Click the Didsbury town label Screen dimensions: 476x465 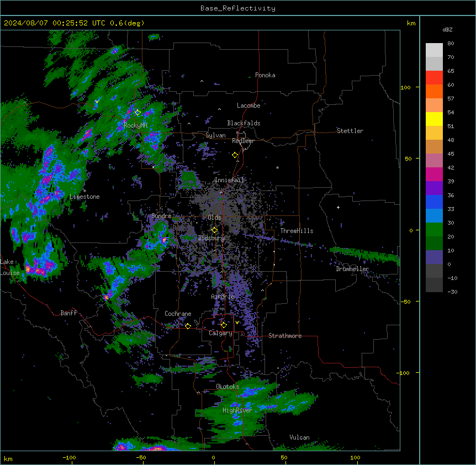[x=211, y=238]
